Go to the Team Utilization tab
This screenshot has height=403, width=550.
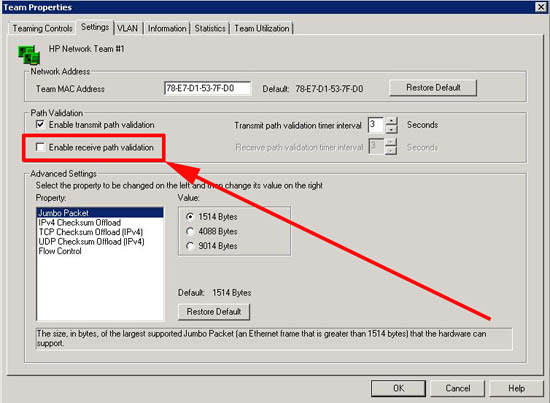click(262, 28)
